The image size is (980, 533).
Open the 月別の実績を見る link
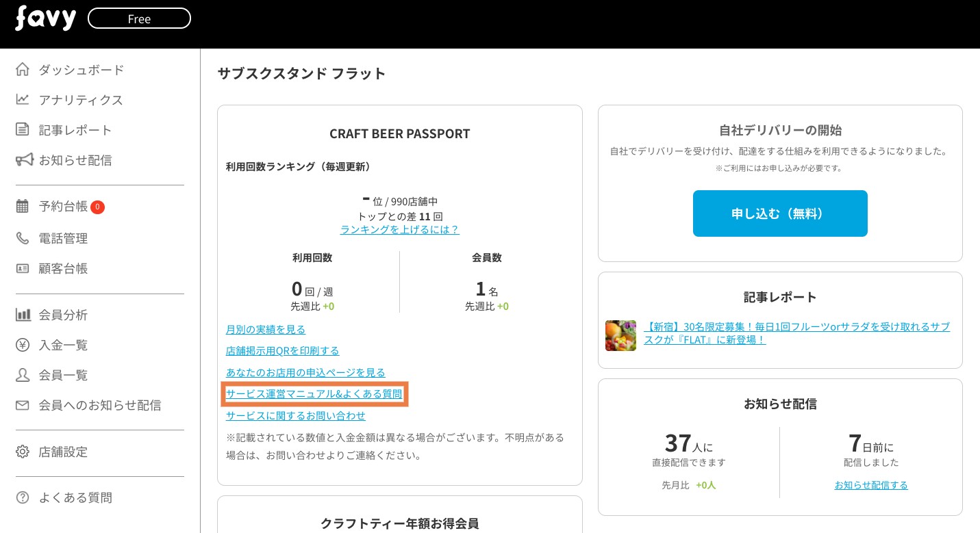click(266, 329)
